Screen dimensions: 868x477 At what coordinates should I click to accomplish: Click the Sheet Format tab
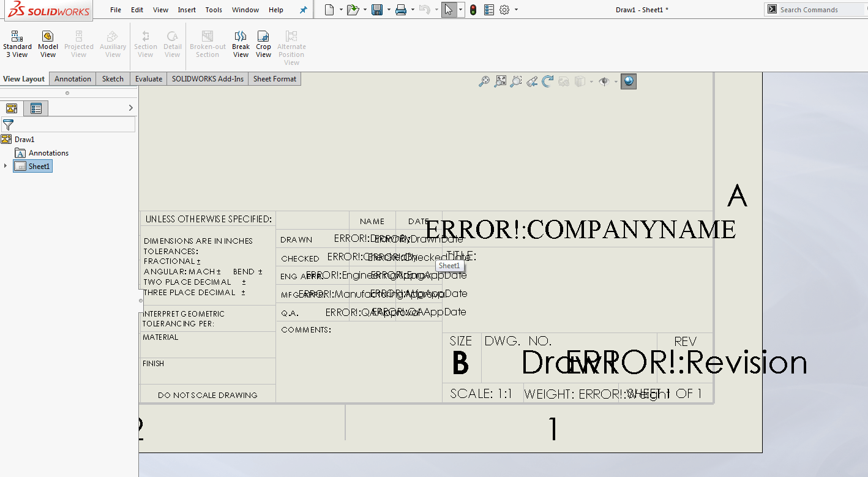(274, 78)
